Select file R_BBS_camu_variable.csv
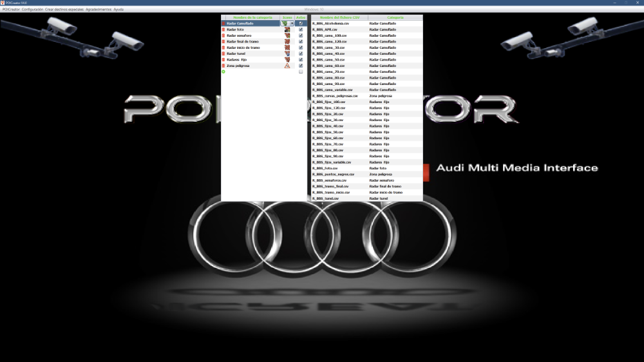 tap(332, 90)
